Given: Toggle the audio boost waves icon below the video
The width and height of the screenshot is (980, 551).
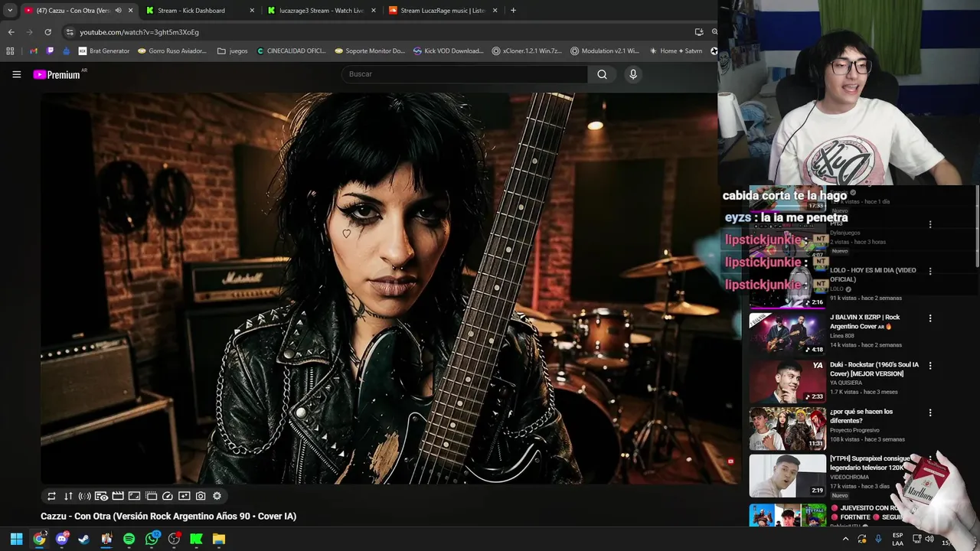Looking at the screenshot, I should tap(84, 496).
